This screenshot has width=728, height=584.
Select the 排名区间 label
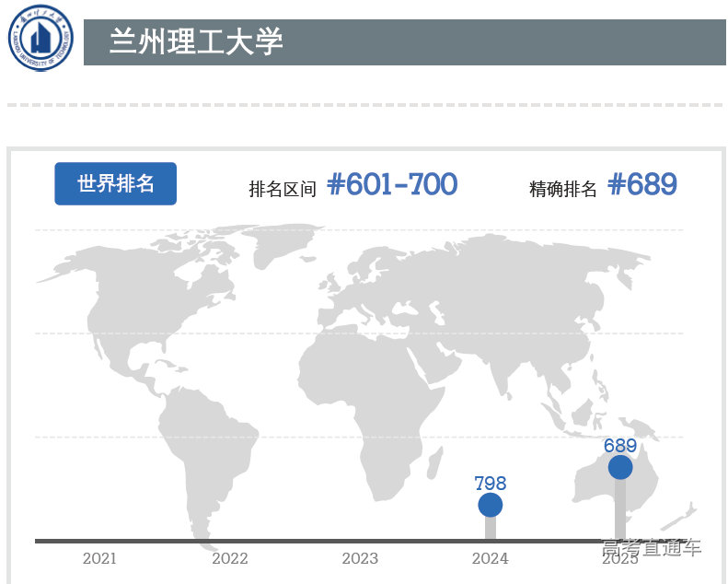point(283,189)
